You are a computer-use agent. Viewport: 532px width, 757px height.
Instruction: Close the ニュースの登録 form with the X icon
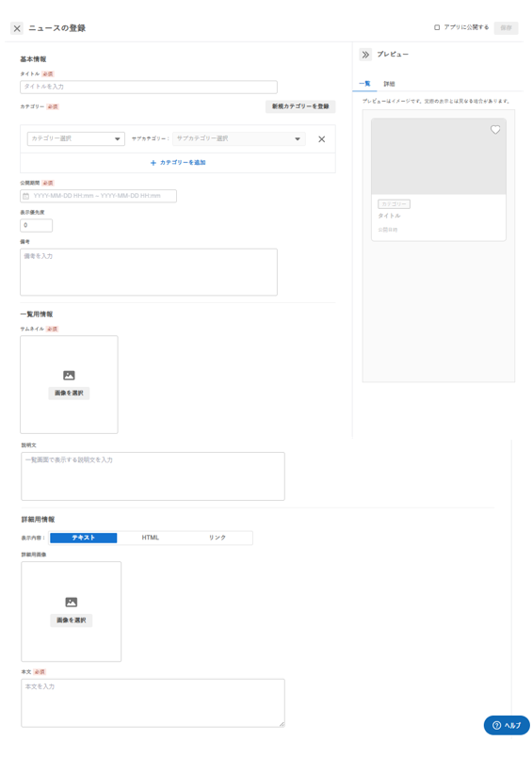coord(17,28)
